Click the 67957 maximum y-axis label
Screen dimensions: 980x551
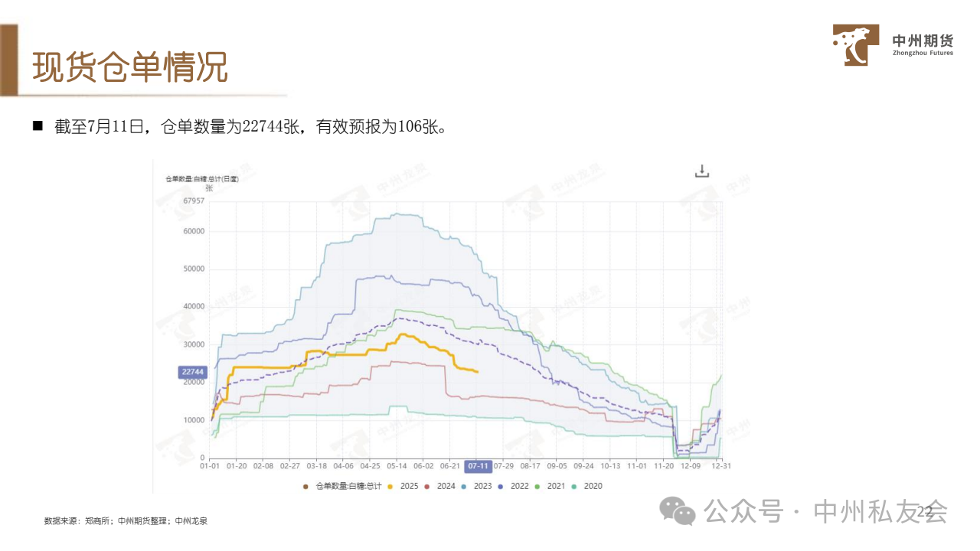tap(194, 201)
